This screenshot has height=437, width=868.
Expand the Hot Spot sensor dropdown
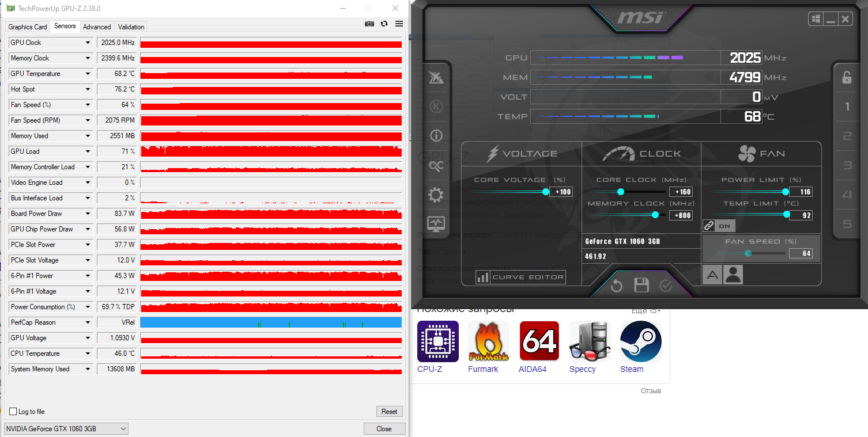(88, 89)
